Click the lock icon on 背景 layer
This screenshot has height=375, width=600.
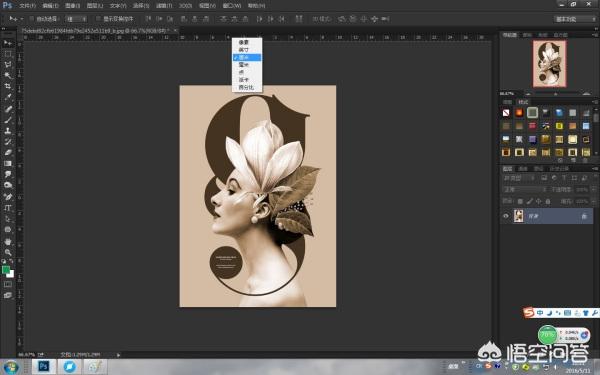pos(584,216)
